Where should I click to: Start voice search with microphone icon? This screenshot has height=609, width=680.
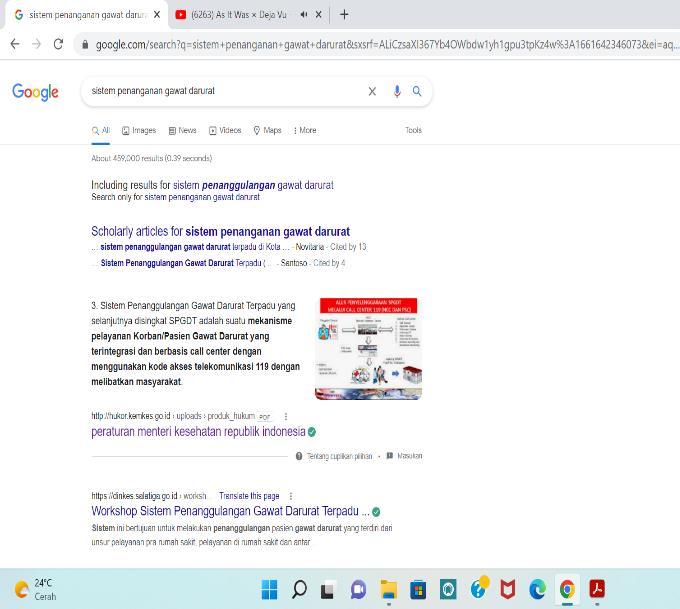(397, 91)
